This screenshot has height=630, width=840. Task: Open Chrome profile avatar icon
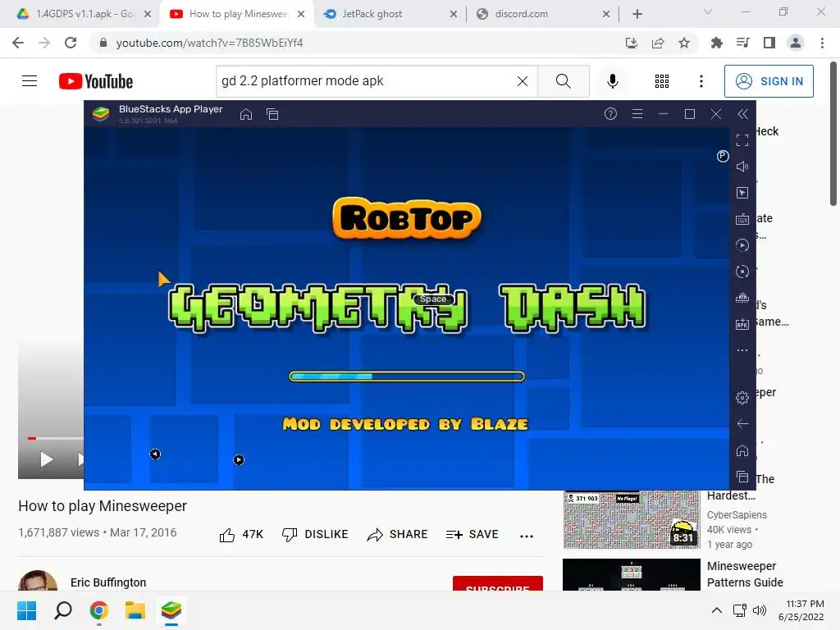[x=796, y=43]
